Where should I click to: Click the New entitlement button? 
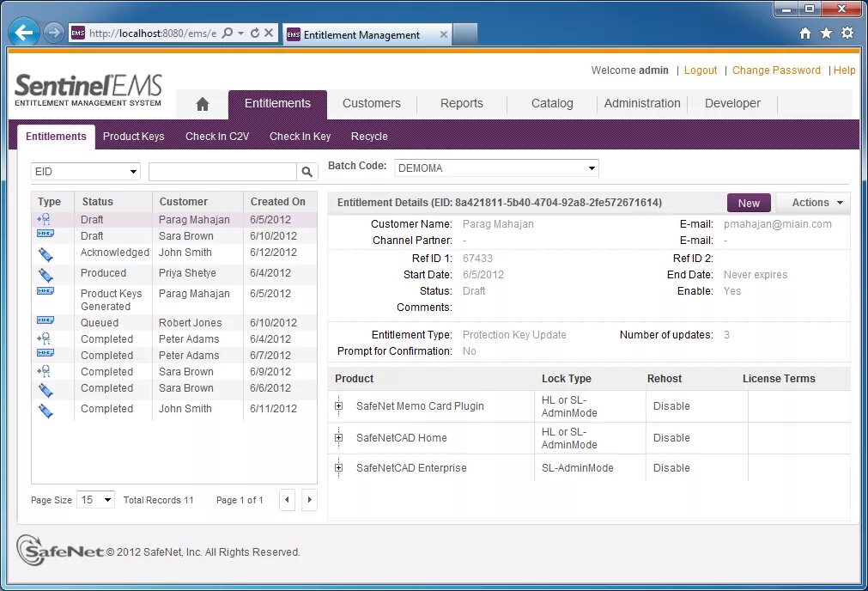click(749, 204)
